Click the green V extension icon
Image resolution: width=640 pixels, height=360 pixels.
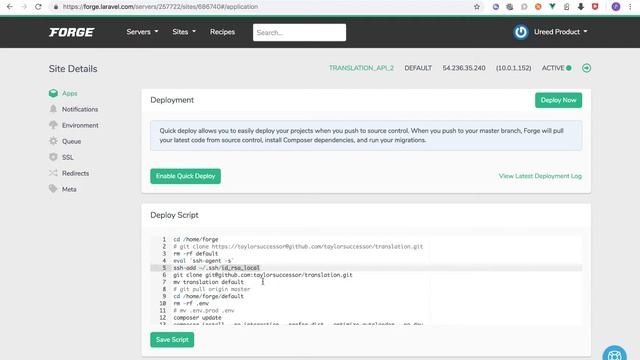coord(552,6)
